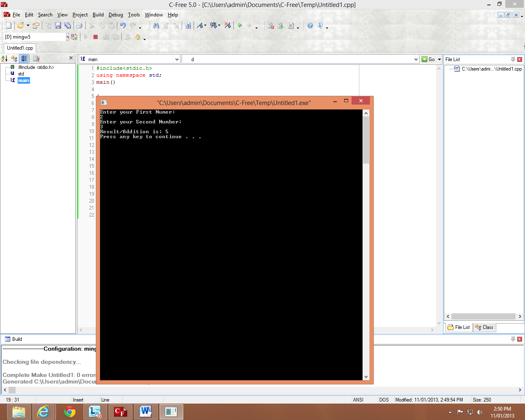Viewport: 525px width, 420px height.
Task: Click the Undo icon
Action: tap(123, 25)
